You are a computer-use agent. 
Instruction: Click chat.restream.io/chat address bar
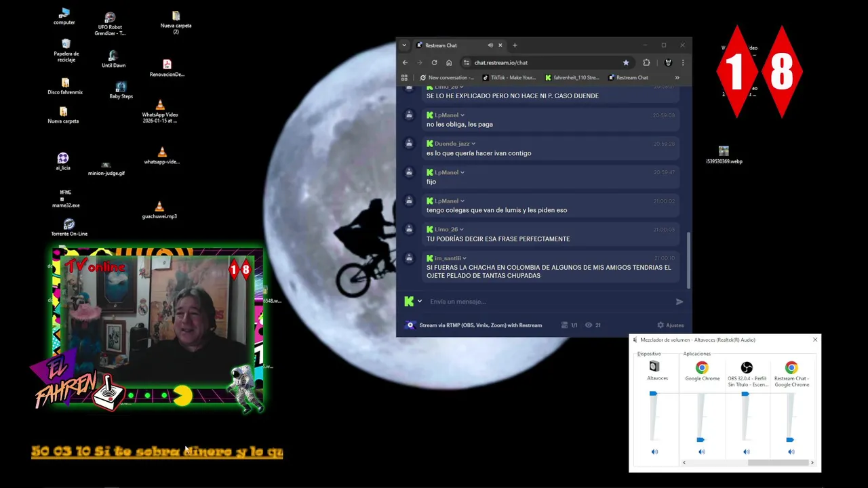point(546,62)
